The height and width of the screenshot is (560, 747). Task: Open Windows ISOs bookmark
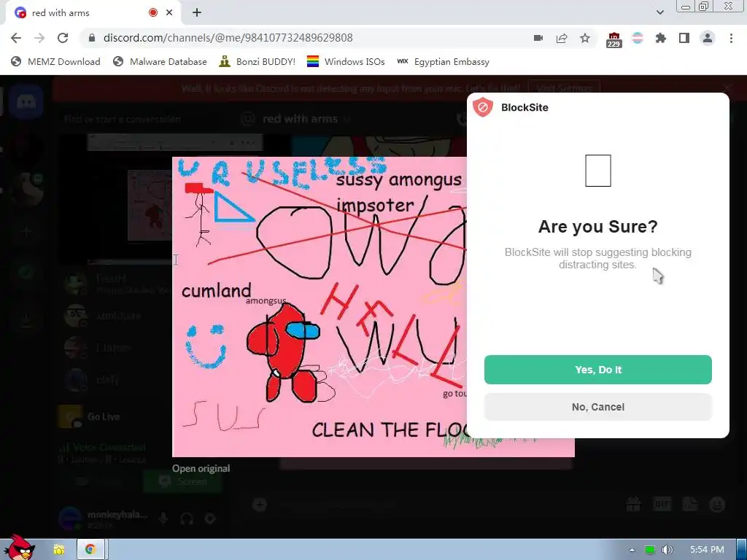[346, 61]
